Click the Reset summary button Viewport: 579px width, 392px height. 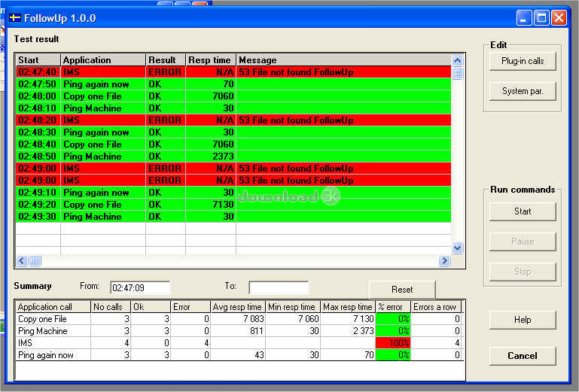pyautogui.click(x=402, y=290)
